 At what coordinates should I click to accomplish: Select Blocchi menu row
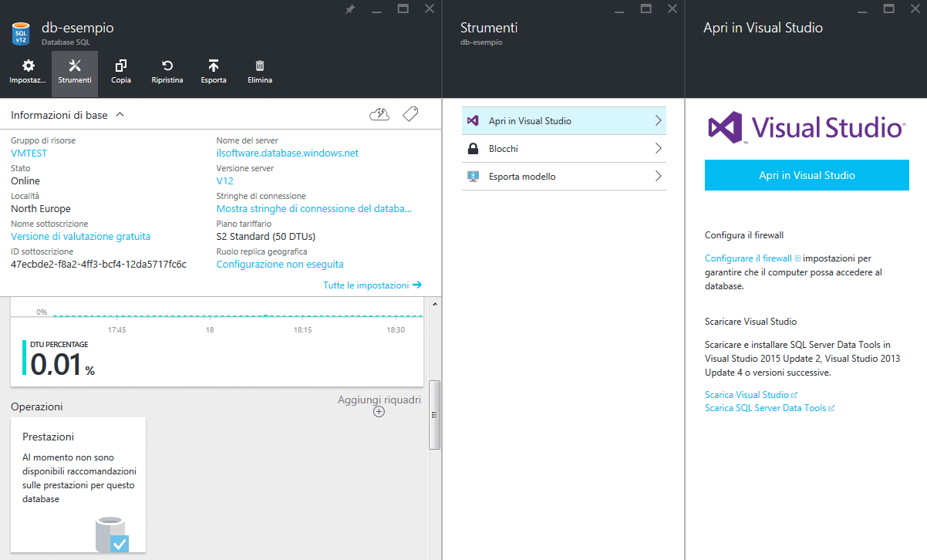564,149
